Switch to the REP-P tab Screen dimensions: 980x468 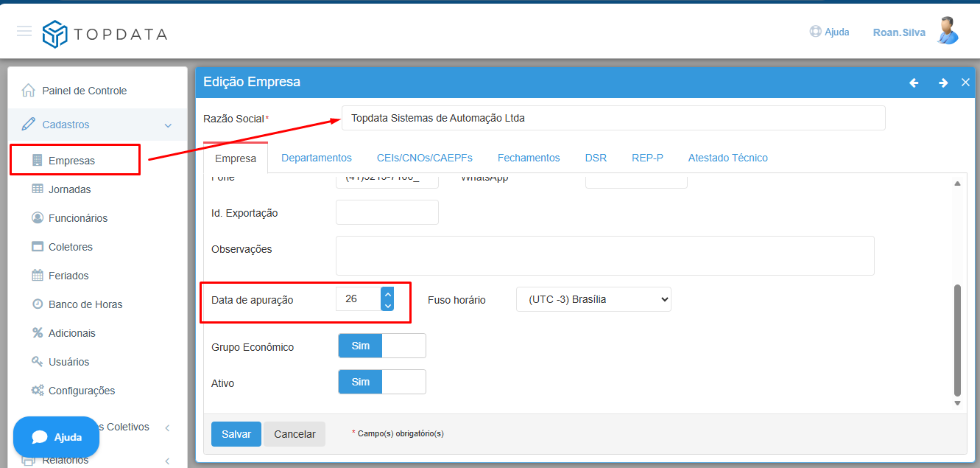click(x=647, y=158)
